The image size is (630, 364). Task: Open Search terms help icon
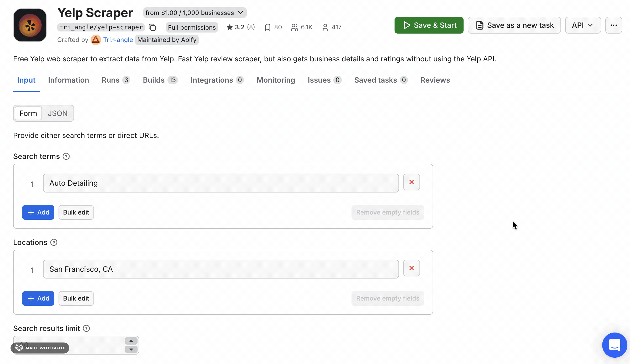tap(66, 157)
